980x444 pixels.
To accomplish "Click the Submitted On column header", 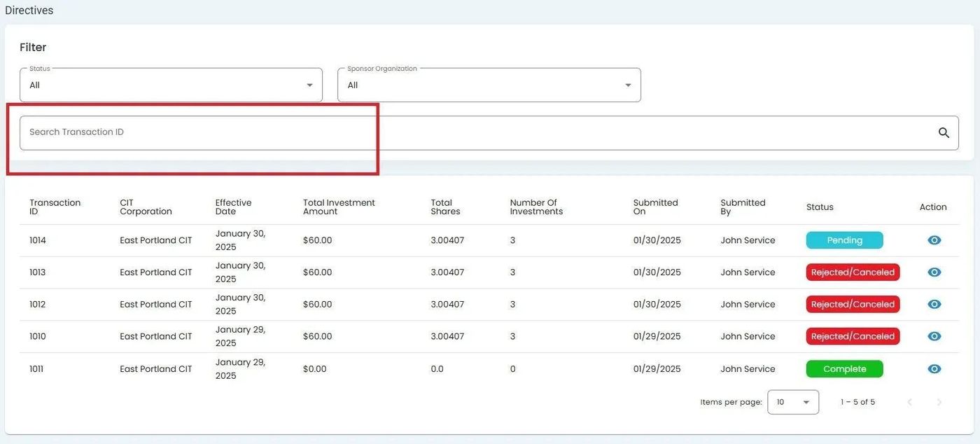I will (x=655, y=207).
